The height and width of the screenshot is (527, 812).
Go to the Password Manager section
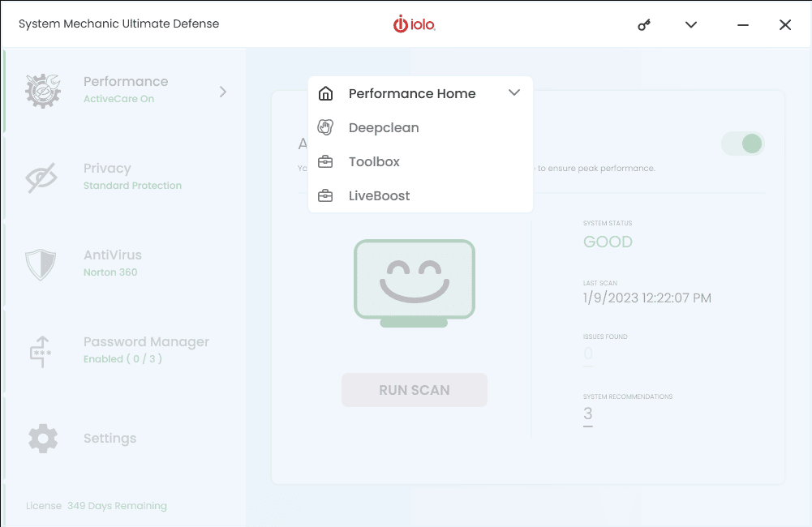[x=146, y=341]
